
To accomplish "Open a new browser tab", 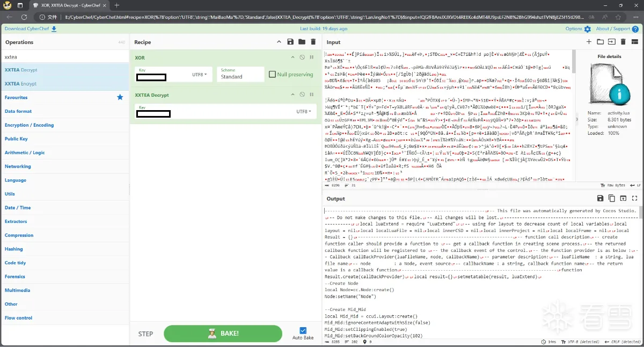I will point(117,5).
